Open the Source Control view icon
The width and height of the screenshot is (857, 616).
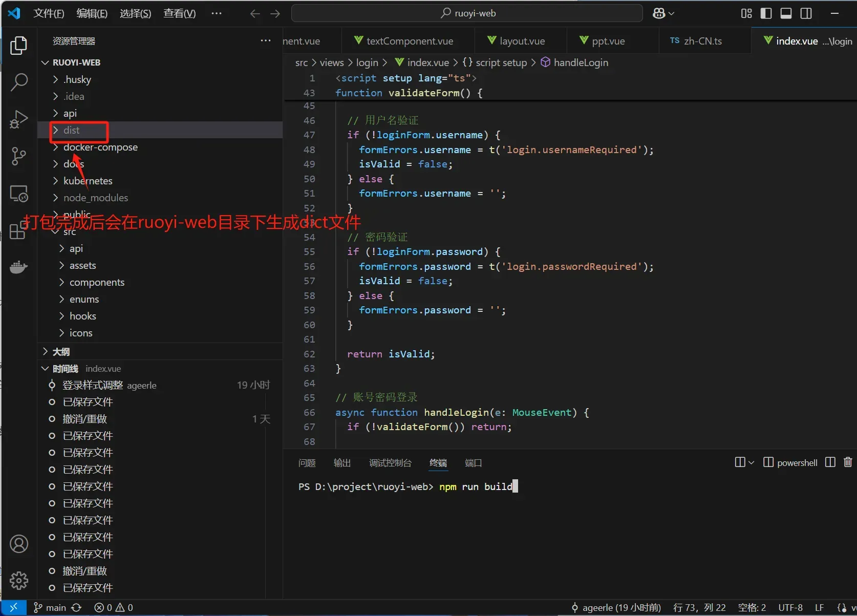coord(19,156)
